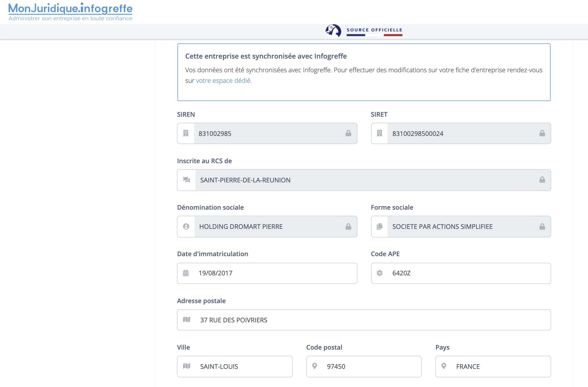The height and width of the screenshot is (387, 588).
Task: Click the documents icon in Forme sociale
Action: point(379,226)
